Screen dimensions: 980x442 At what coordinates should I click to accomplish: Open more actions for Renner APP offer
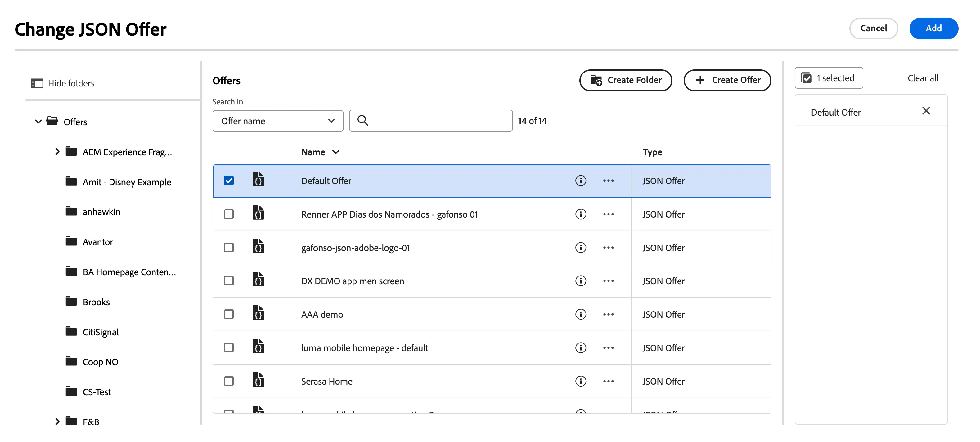608,214
